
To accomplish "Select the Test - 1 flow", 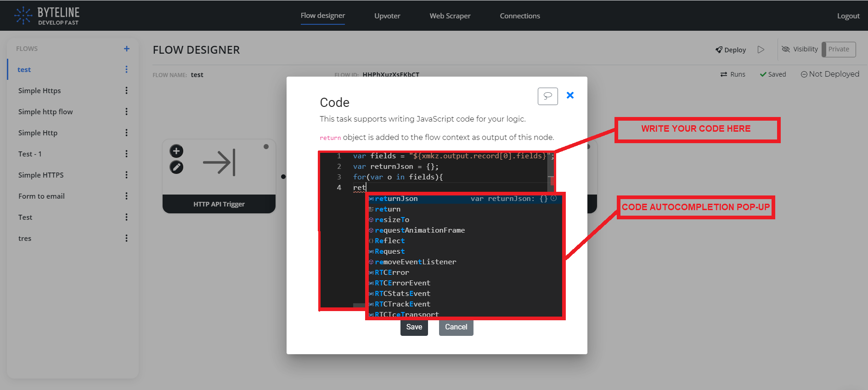I will click(x=30, y=154).
